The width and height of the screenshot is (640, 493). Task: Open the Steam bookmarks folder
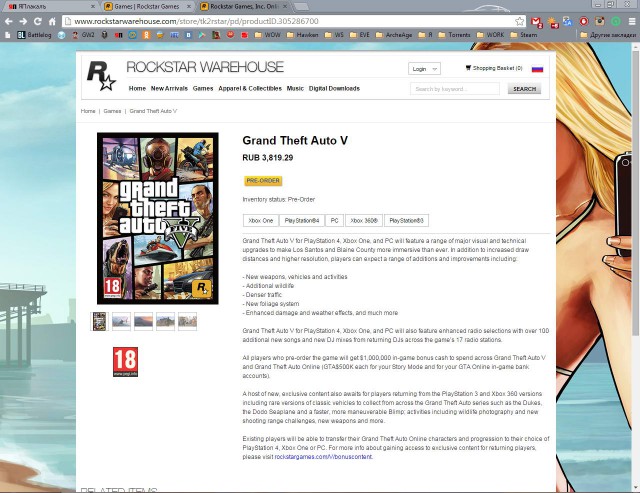[x=524, y=35]
